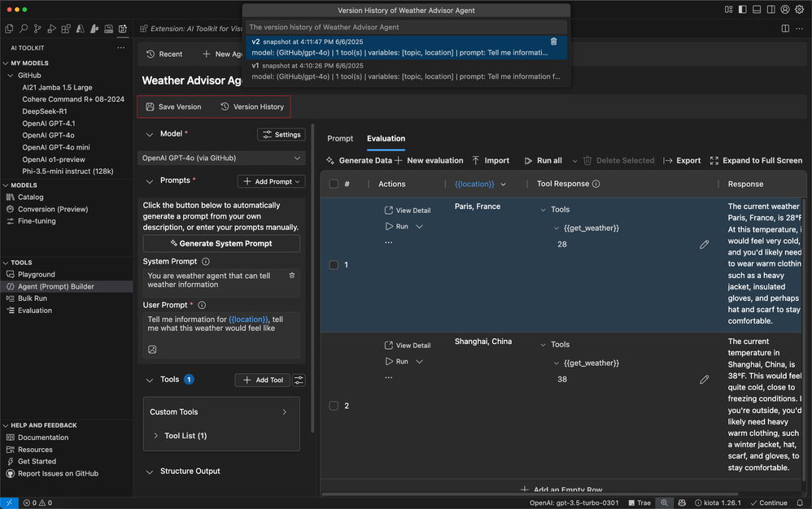Click the edit pencil for Paris tool response

click(x=705, y=244)
